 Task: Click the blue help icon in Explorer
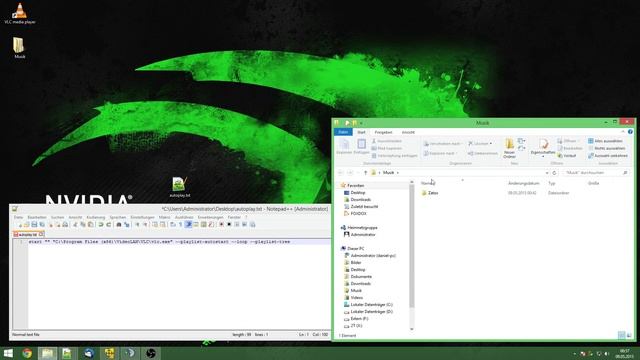[630, 132]
